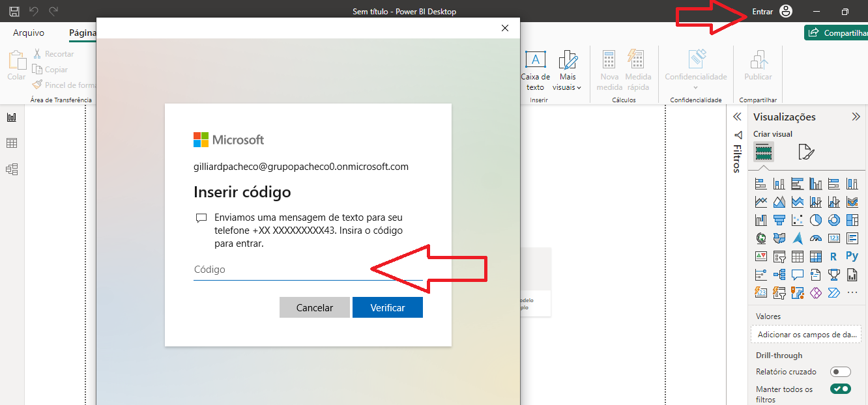Select the Funnel chart visual
Image resolution: width=868 pixels, height=405 pixels.
coord(779,220)
